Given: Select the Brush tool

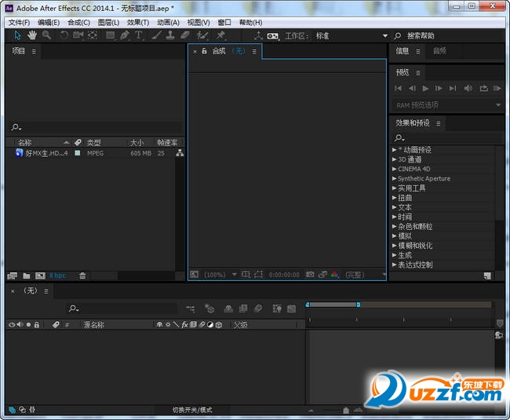Looking at the screenshot, I should (x=156, y=35).
